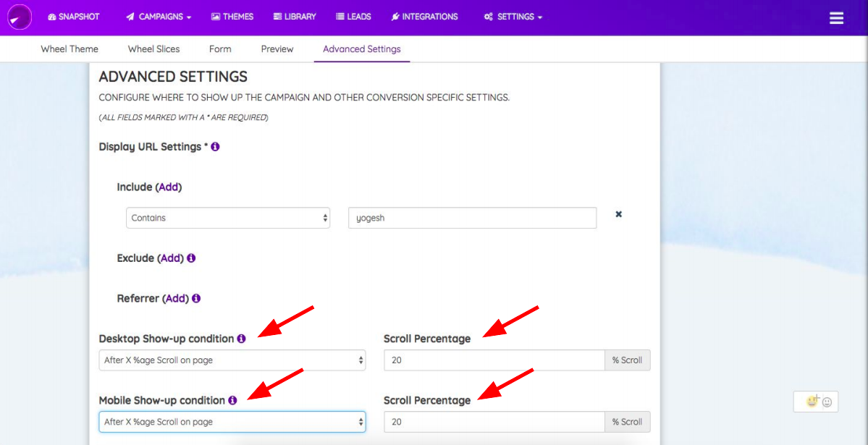The width and height of the screenshot is (868, 445).
Task: Remove the yogesh include rule (x)
Action: (619, 214)
